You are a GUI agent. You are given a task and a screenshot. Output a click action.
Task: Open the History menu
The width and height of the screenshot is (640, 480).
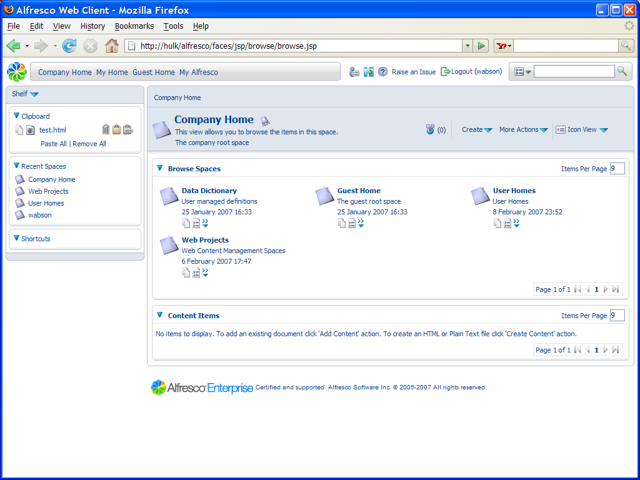93,26
